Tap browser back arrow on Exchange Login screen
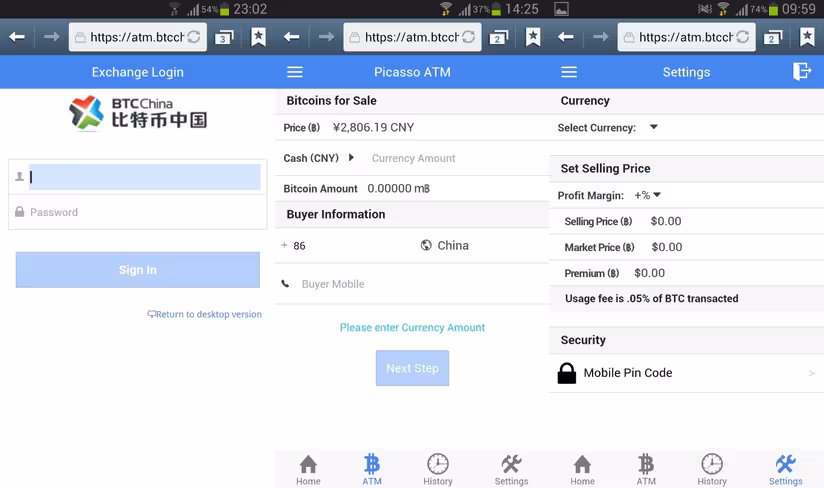This screenshot has width=824, height=488. point(17,37)
